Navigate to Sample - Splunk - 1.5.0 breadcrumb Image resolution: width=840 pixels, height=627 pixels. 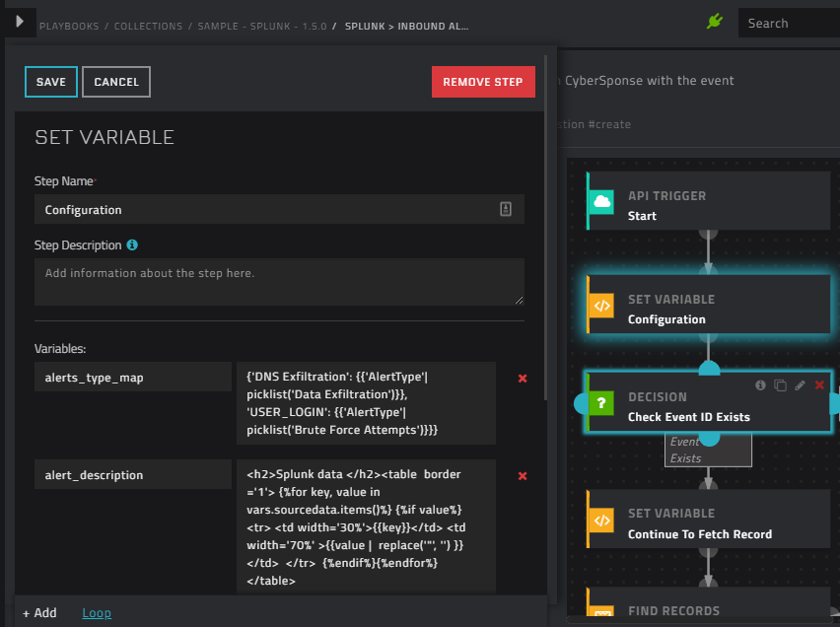261,27
